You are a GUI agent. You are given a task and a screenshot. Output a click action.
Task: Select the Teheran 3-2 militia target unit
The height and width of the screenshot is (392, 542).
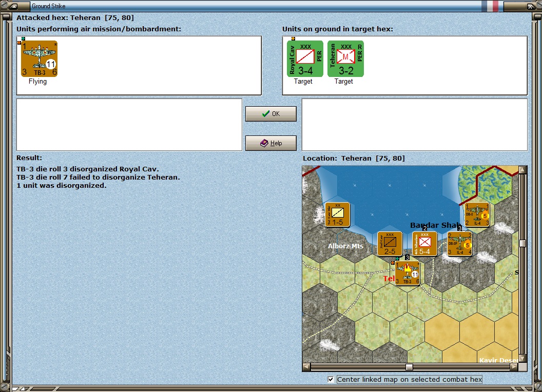(345, 59)
